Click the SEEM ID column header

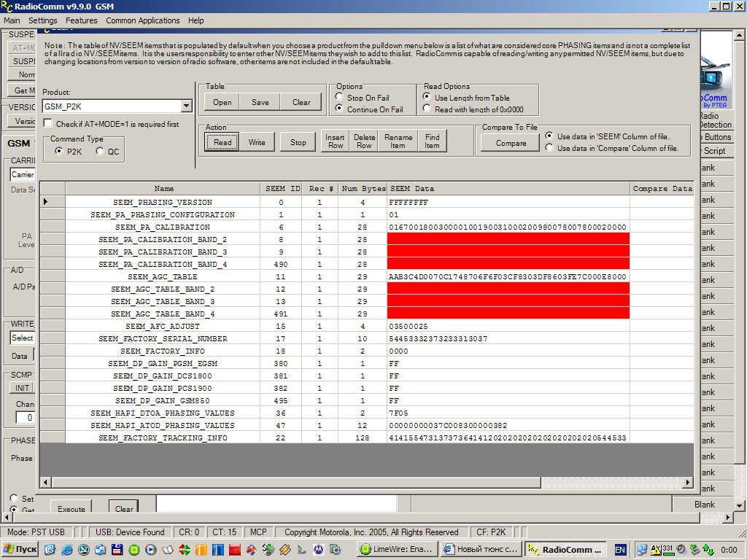tap(281, 189)
